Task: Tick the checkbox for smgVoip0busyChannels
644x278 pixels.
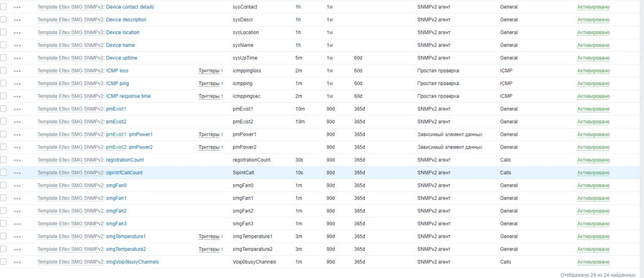Action: 4,261
